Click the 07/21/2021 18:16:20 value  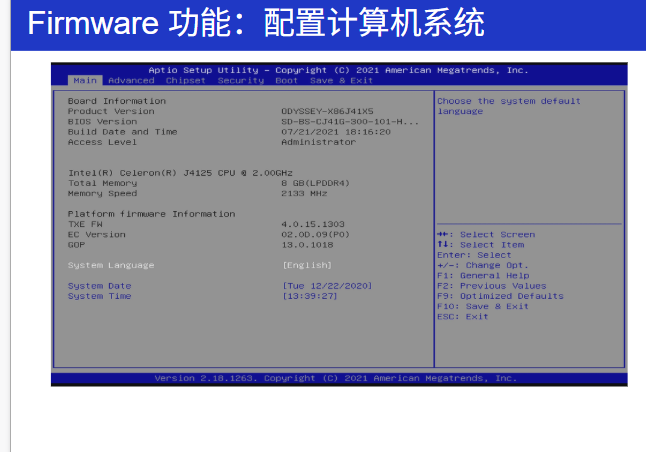point(336,132)
